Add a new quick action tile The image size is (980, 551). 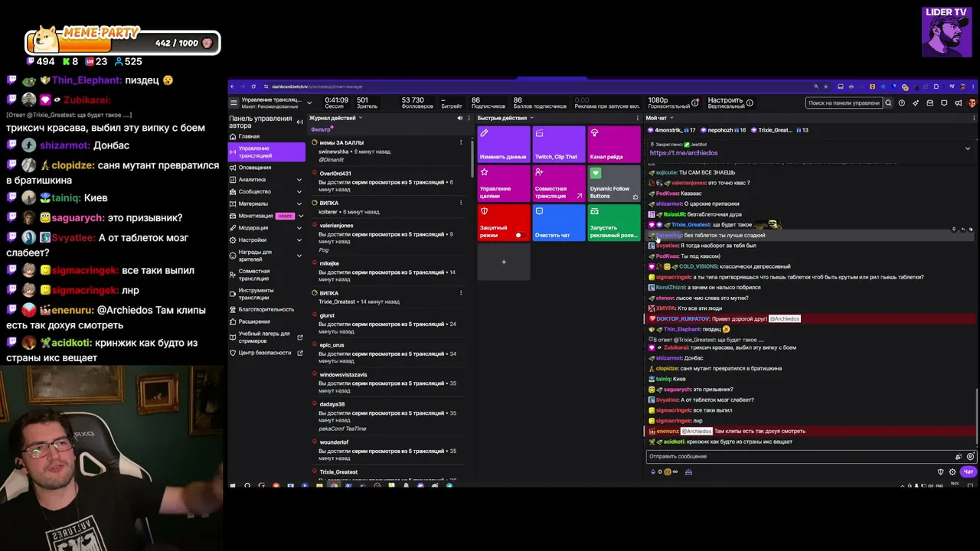(x=504, y=262)
